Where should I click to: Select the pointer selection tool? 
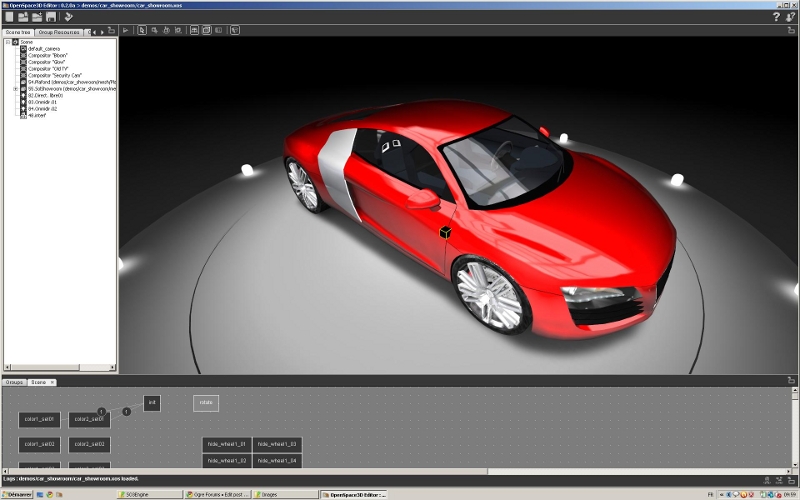(x=141, y=30)
